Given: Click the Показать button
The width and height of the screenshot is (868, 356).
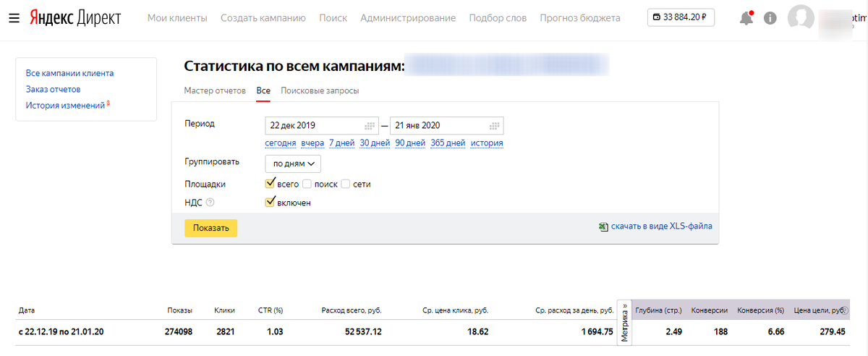Looking at the screenshot, I should [x=210, y=228].
